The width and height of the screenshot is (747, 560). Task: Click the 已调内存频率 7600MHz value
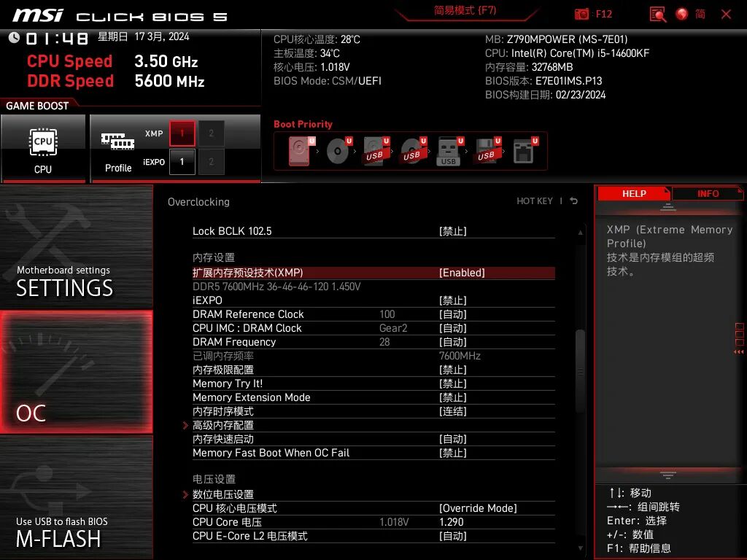(x=460, y=356)
